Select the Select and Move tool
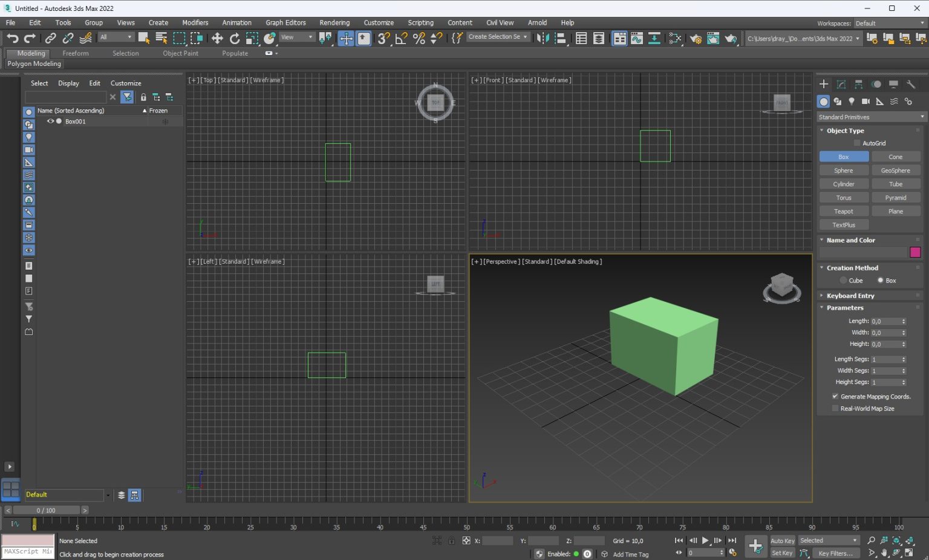This screenshot has height=560, width=929. [217, 38]
